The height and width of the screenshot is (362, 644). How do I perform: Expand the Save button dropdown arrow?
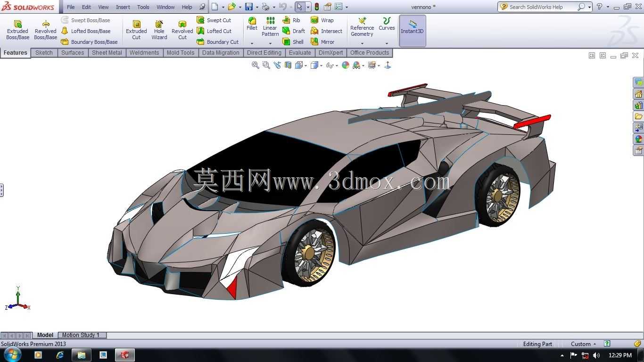(x=257, y=7)
